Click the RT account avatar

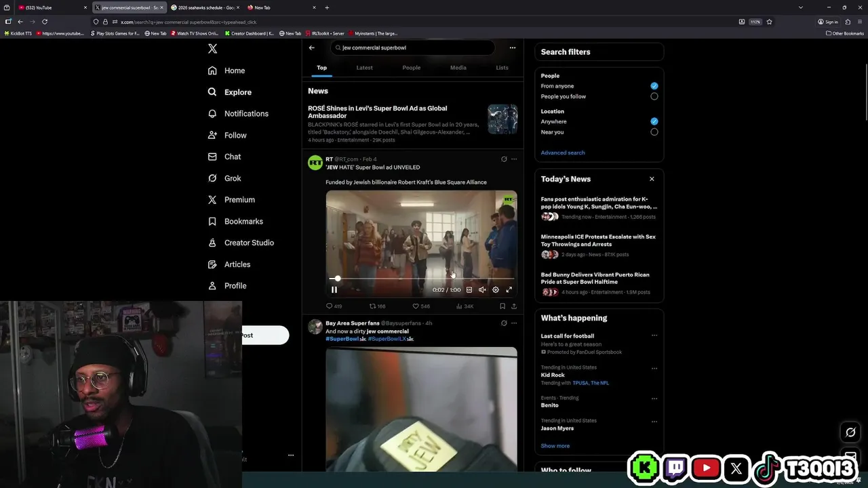tap(315, 163)
